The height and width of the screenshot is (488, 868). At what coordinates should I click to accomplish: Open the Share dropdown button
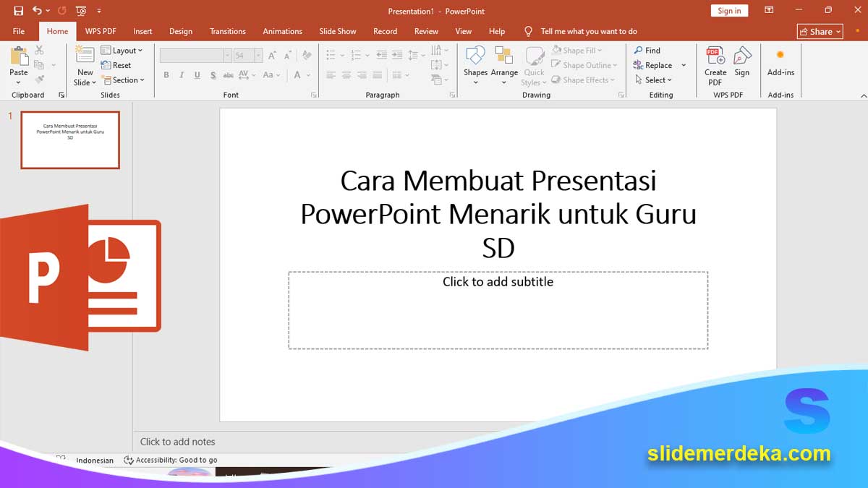pos(820,31)
